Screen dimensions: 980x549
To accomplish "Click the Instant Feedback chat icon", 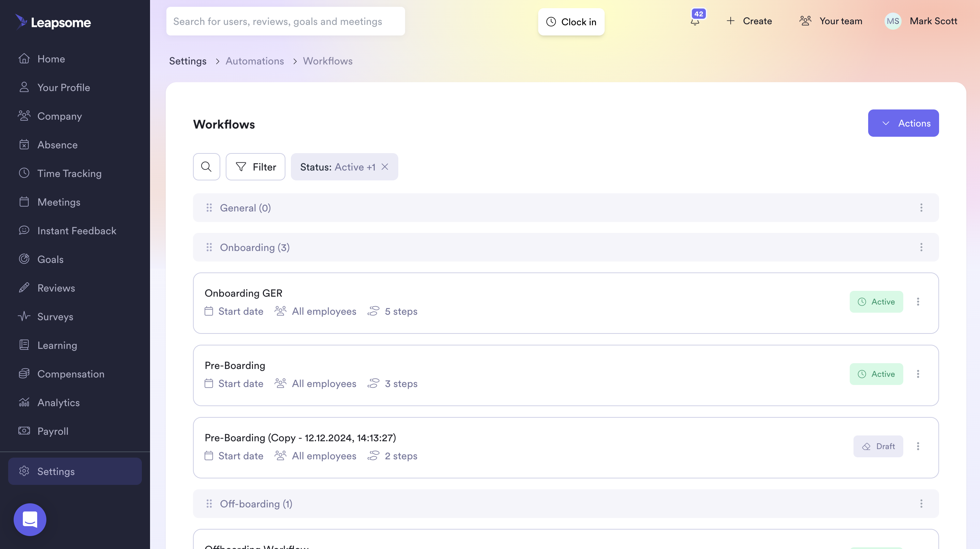I will (24, 230).
